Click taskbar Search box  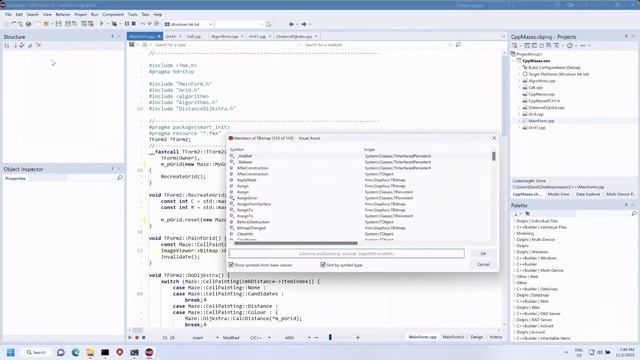(x=36, y=352)
